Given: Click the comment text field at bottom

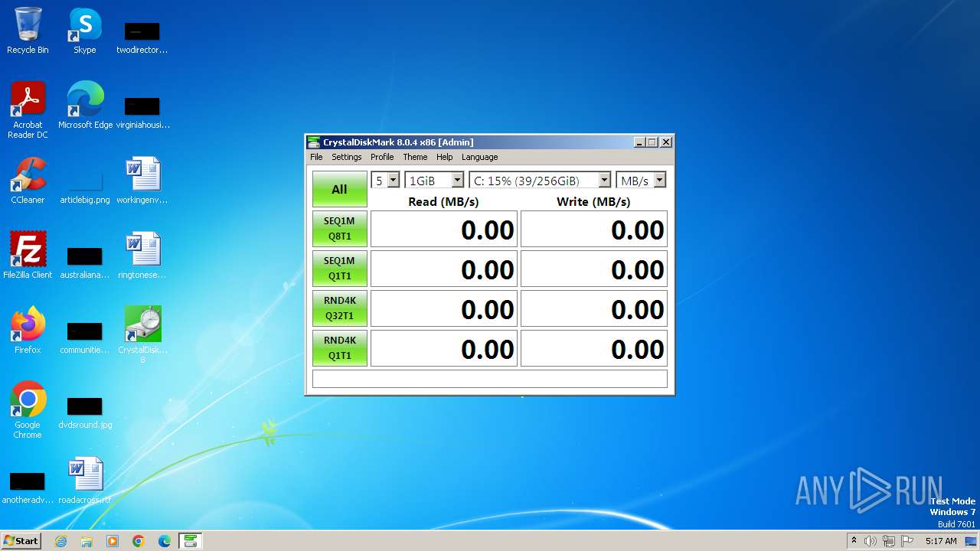Looking at the screenshot, I should tap(490, 379).
